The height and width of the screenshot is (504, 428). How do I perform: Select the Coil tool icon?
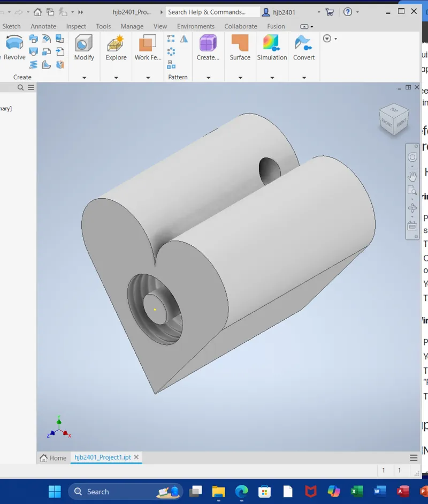33,65
